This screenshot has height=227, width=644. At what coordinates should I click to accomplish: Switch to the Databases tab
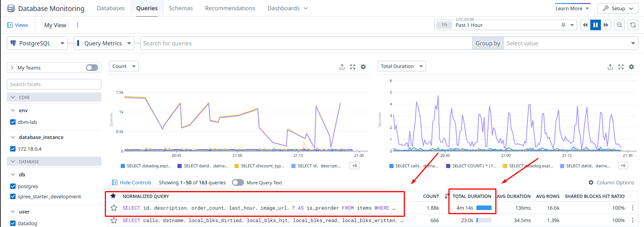[110, 8]
